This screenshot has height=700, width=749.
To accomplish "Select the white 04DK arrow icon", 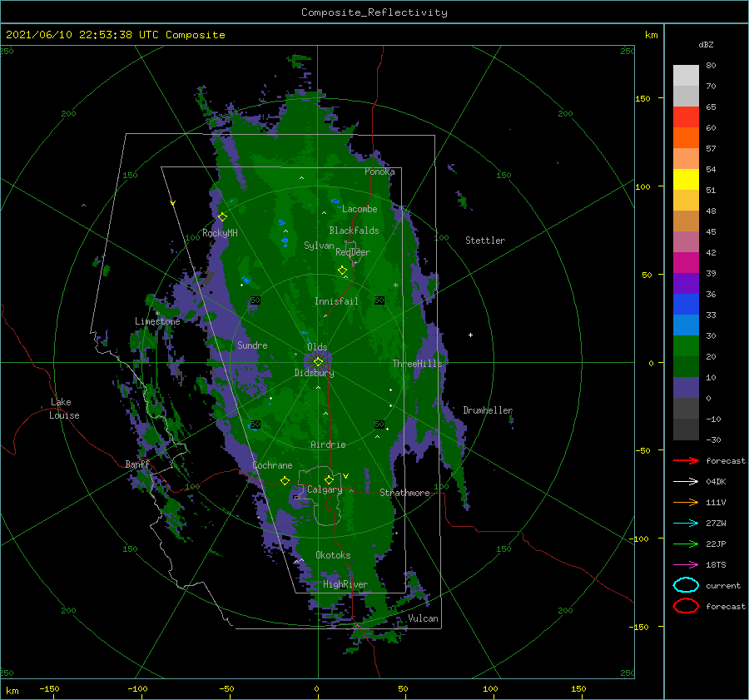I will click(x=686, y=482).
